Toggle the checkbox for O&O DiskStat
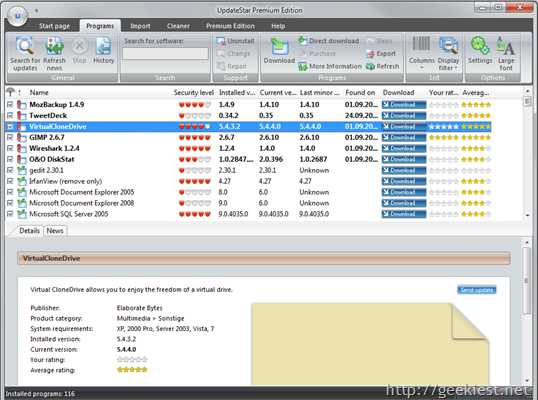The height and width of the screenshot is (400, 538). [10, 159]
